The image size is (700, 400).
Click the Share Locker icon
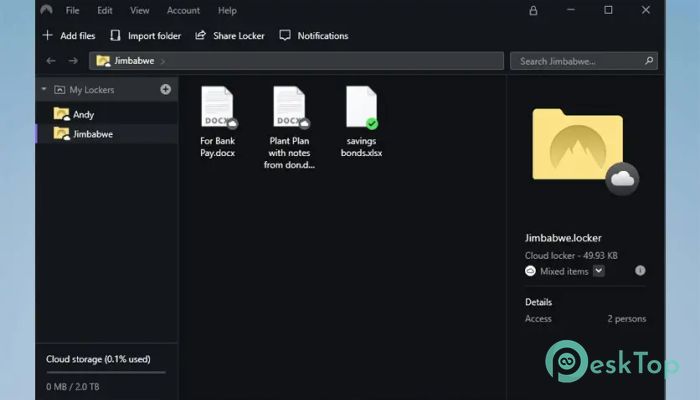point(200,35)
